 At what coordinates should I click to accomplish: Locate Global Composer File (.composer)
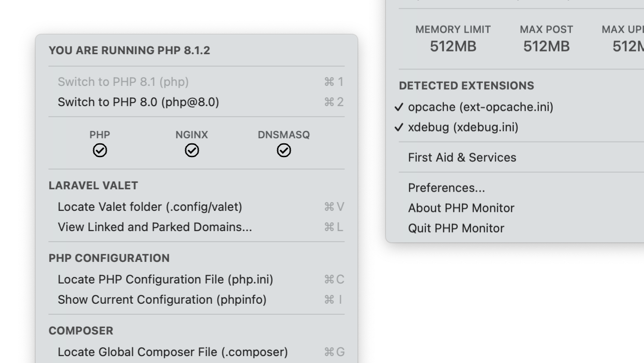coord(196,352)
